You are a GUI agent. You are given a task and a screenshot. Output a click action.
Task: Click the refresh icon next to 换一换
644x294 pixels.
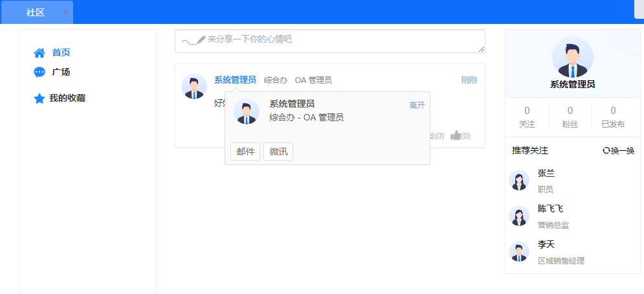click(x=606, y=151)
